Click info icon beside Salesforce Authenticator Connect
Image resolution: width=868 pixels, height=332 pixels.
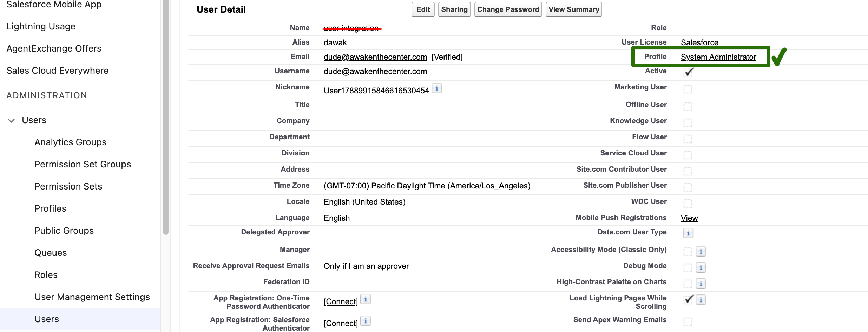(x=366, y=321)
